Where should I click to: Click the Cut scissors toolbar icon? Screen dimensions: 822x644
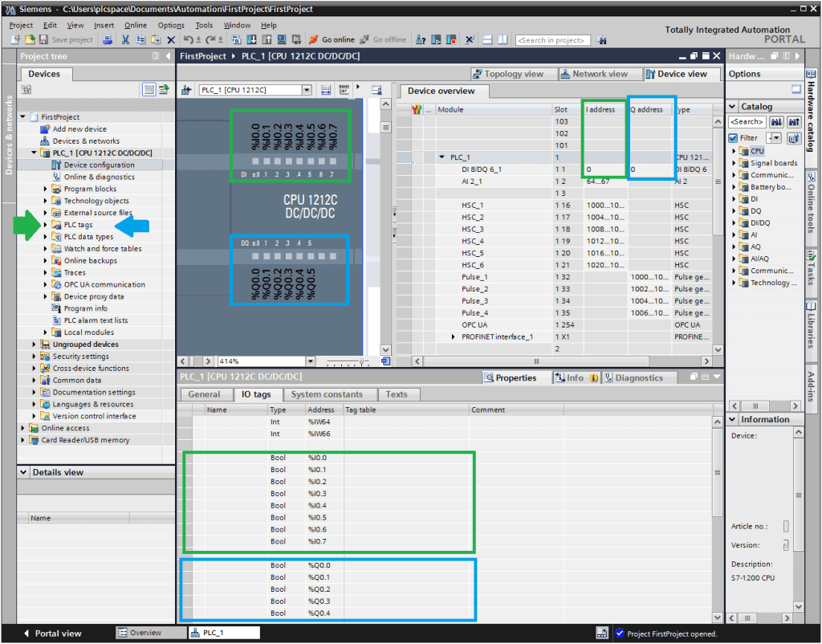click(126, 39)
